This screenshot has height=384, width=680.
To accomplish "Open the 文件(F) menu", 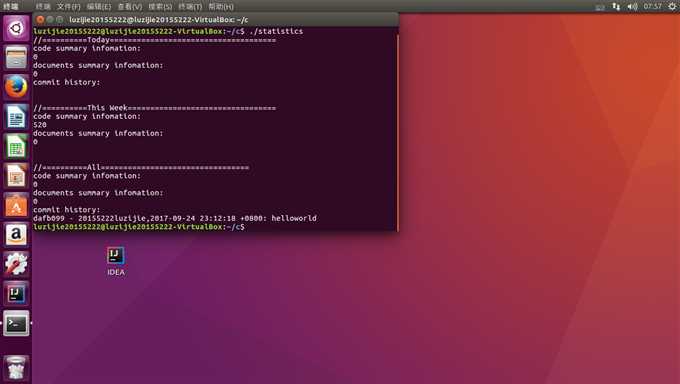I will click(69, 7).
